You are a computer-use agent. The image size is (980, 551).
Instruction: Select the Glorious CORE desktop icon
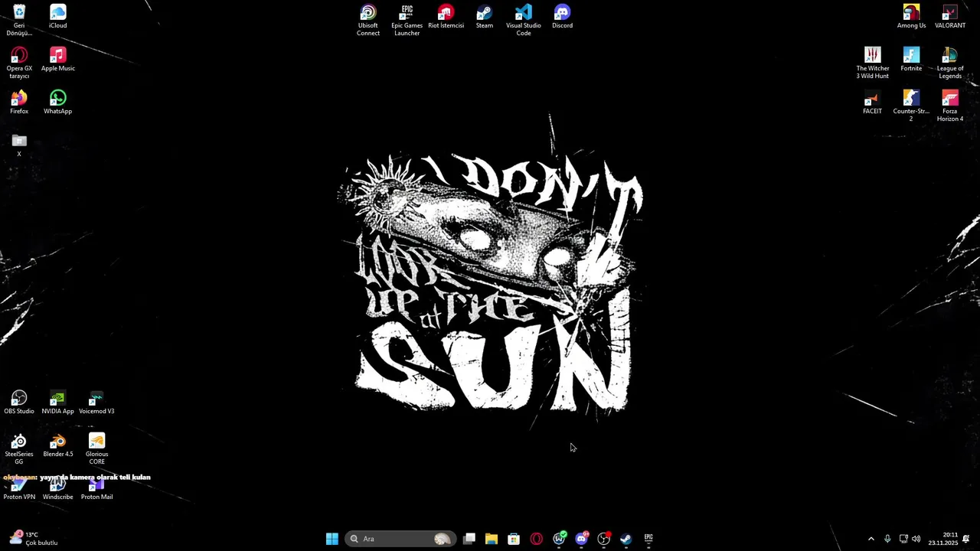coord(96,449)
